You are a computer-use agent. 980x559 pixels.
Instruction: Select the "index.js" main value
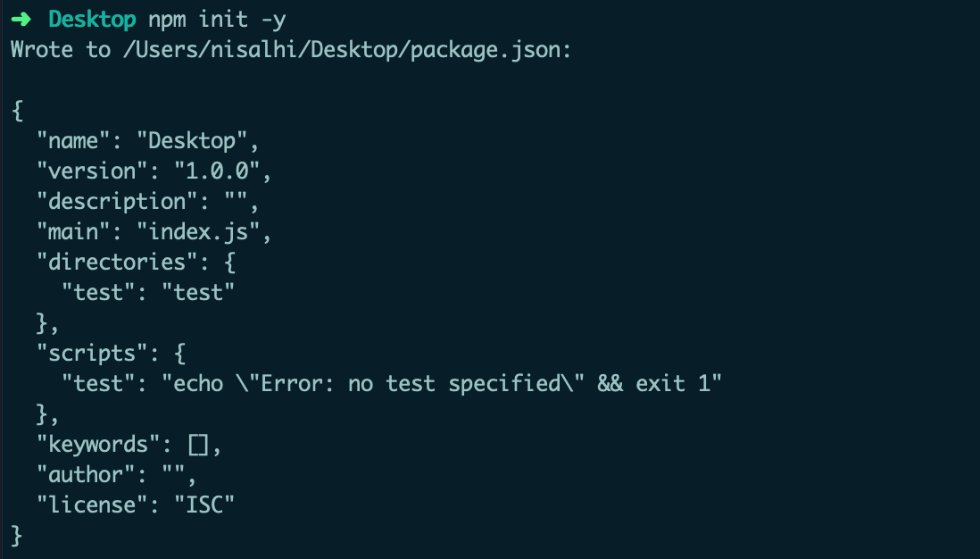[198, 231]
